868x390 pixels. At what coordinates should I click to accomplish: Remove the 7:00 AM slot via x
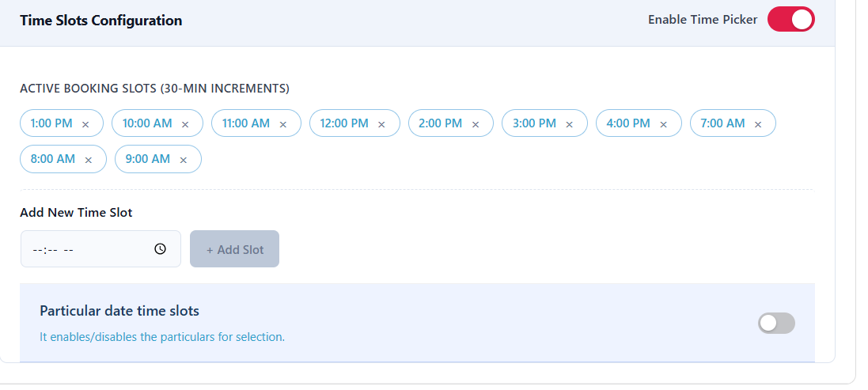click(758, 124)
